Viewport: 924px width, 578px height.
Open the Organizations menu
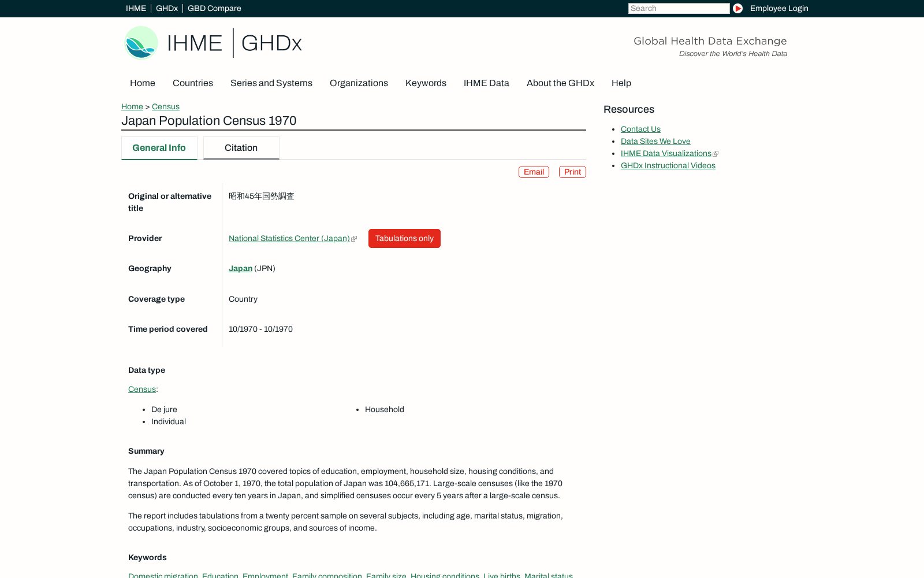[x=359, y=83]
